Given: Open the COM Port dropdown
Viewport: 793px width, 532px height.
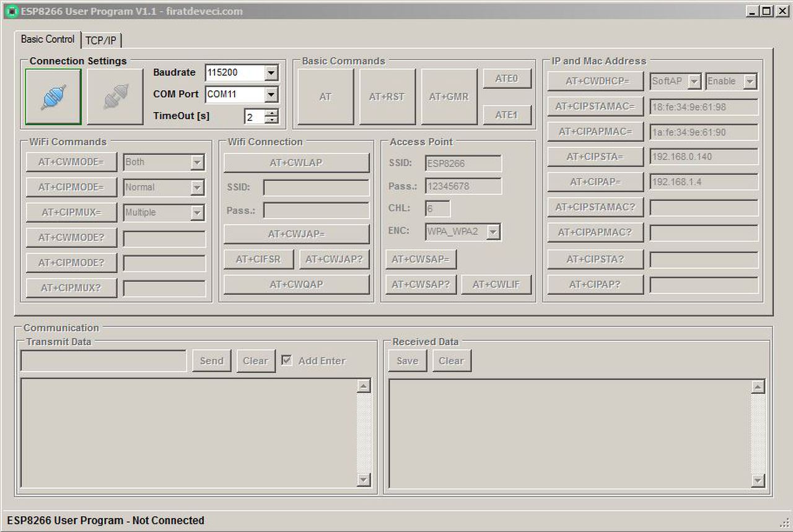Looking at the screenshot, I should [x=271, y=94].
